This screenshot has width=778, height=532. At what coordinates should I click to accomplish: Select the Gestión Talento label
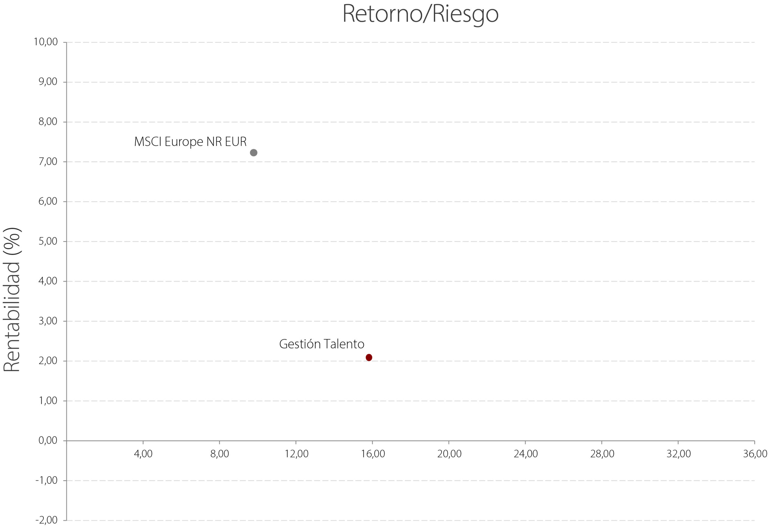click(322, 344)
